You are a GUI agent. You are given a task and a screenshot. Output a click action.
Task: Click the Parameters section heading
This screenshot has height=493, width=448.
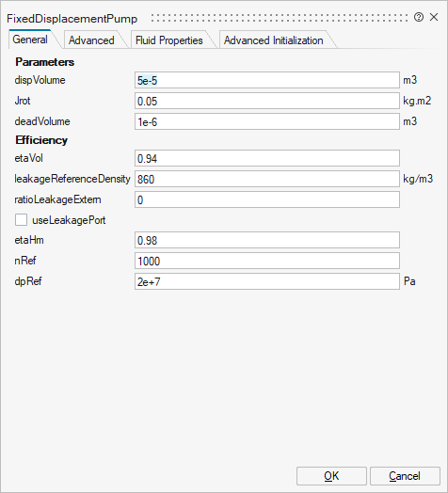44,62
